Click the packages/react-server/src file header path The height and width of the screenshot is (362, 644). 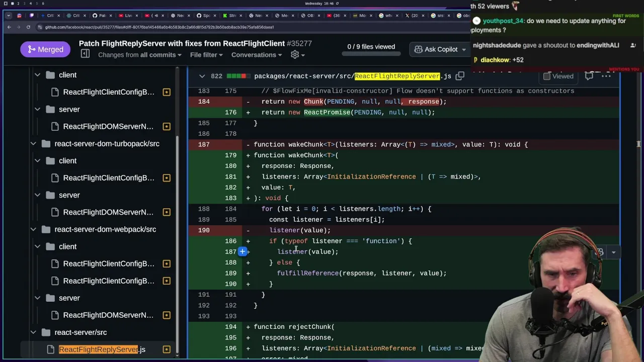(x=352, y=76)
